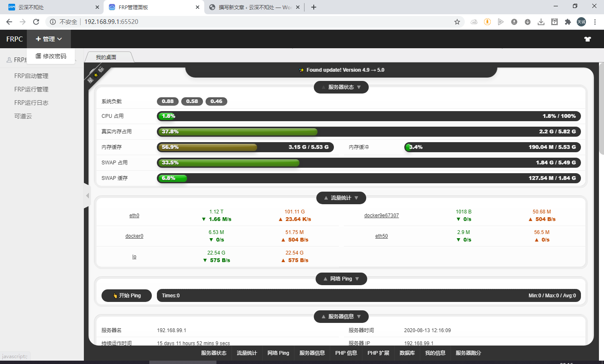Click the address bar URL field
The height and width of the screenshot is (364, 604).
[x=252, y=22]
